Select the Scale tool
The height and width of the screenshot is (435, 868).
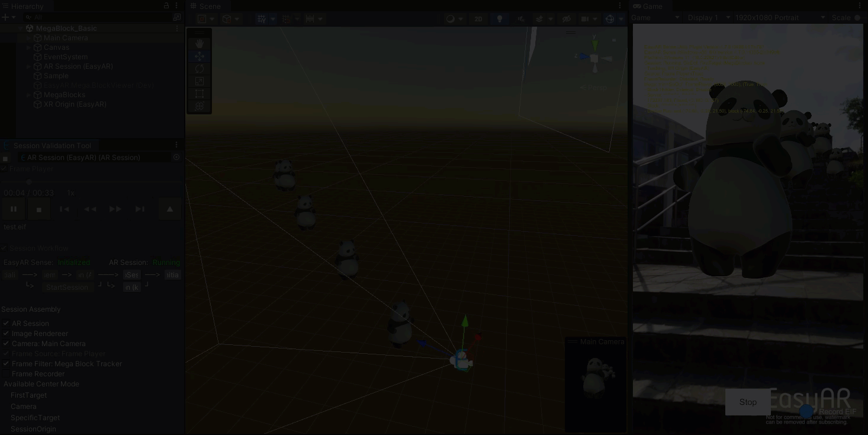coord(200,81)
